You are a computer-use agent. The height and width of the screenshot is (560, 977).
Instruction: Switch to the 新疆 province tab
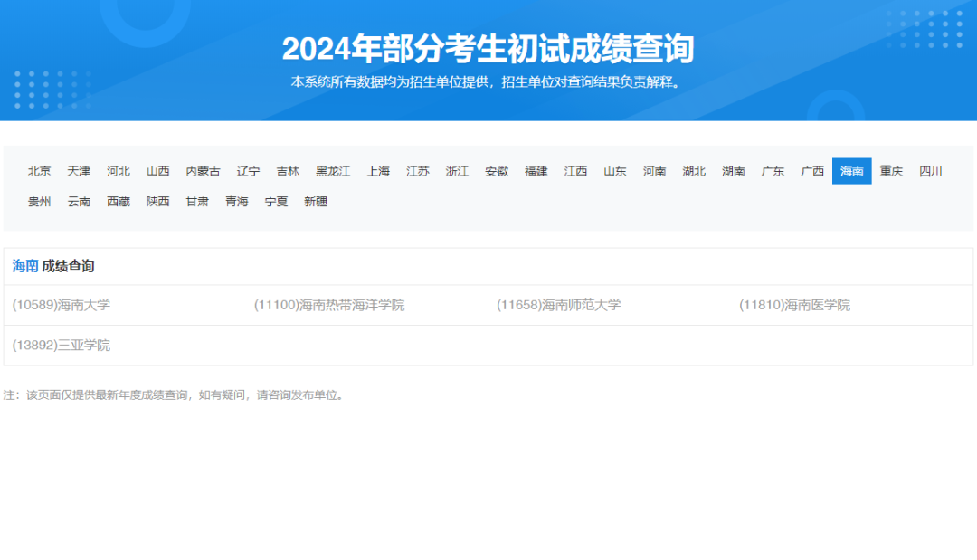point(315,202)
